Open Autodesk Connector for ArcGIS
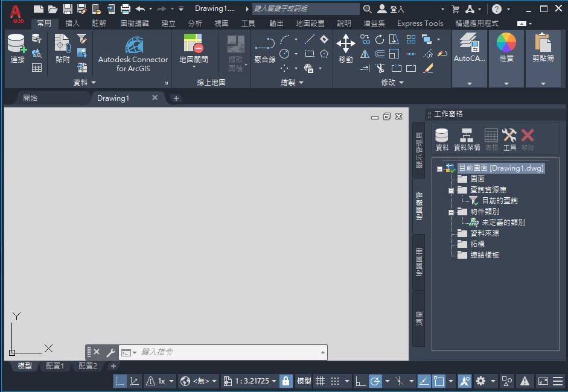Image resolution: width=568 pixels, height=392 pixels. click(x=133, y=54)
